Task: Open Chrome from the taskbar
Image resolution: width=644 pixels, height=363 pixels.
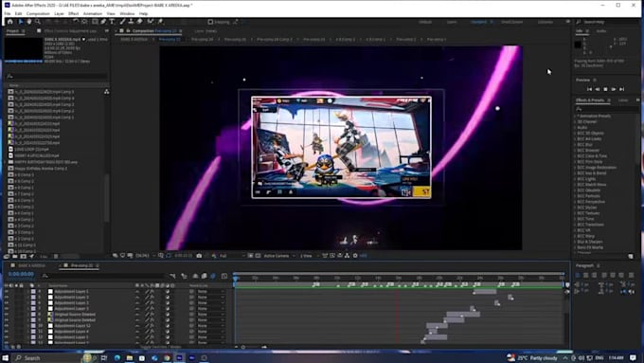Action: (167, 358)
